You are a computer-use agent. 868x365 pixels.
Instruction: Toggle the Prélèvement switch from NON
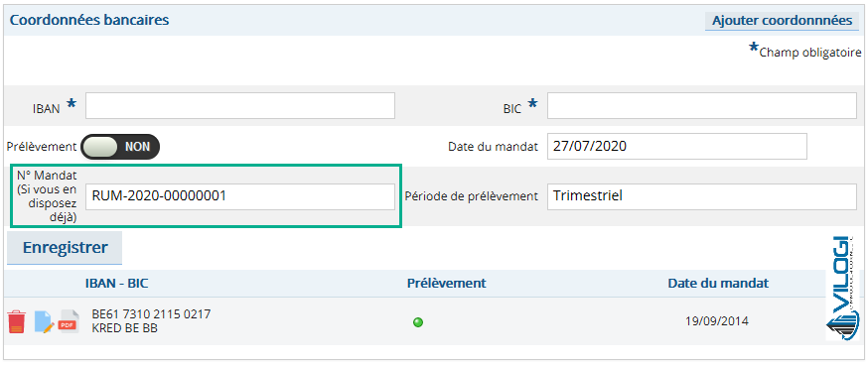coord(120,147)
